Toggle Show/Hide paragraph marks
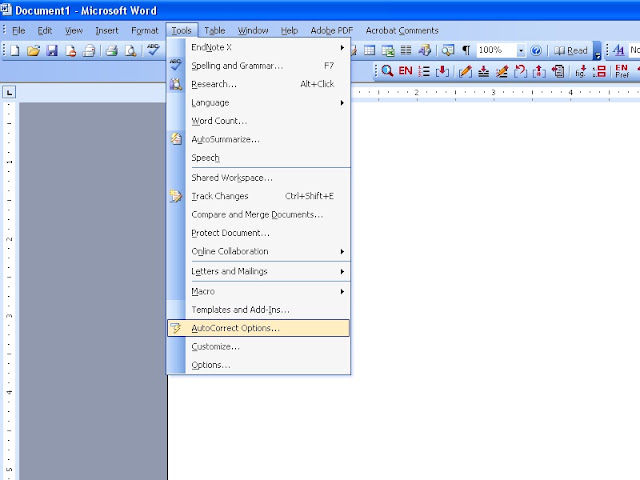Screen dimensions: 640x480 coord(466,50)
